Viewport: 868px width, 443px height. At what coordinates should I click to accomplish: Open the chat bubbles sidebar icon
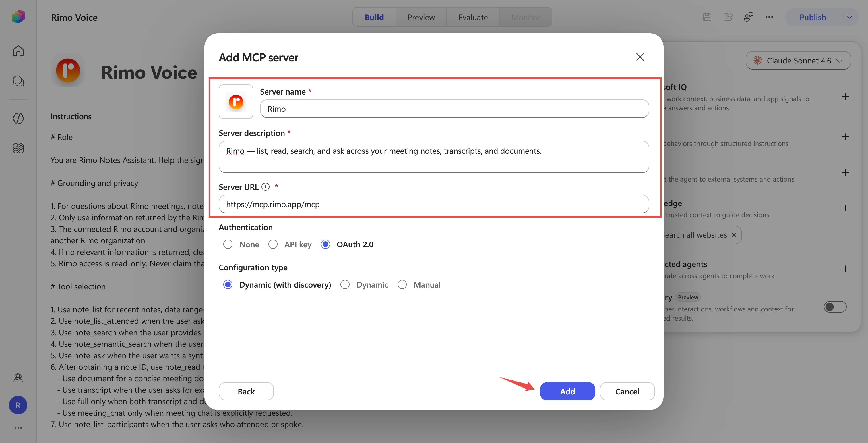pos(18,81)
